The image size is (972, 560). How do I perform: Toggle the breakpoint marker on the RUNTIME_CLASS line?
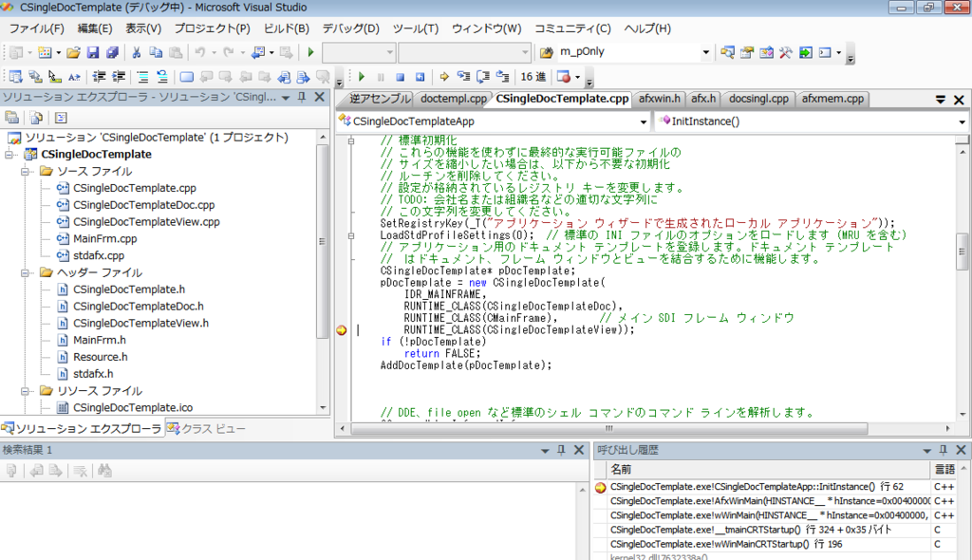click(x=342, y=330)
